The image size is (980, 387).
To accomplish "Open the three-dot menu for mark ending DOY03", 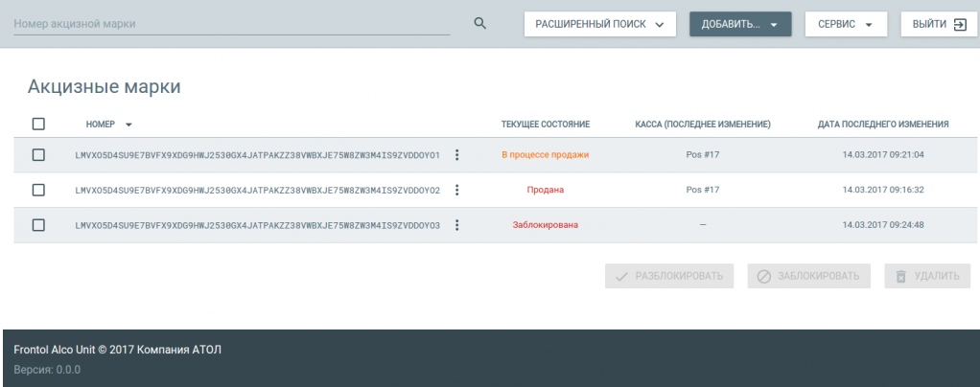I will click(x=457, y=225).
